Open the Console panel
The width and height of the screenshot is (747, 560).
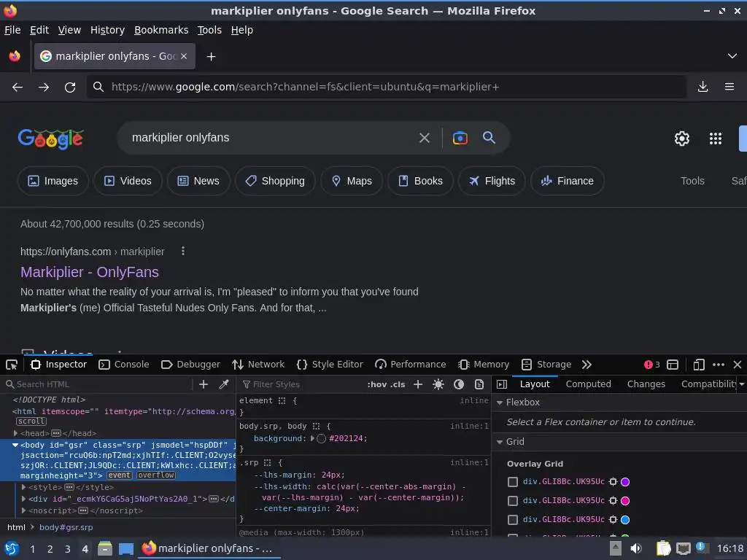(x=124, y=365)
